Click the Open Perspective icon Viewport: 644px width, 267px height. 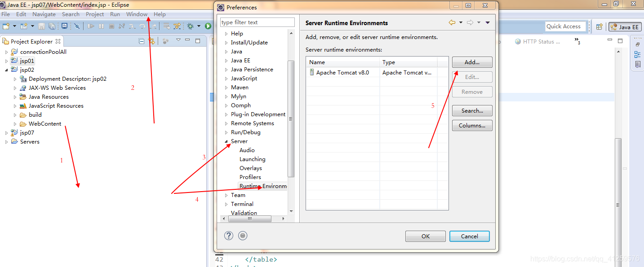[599, 27]
